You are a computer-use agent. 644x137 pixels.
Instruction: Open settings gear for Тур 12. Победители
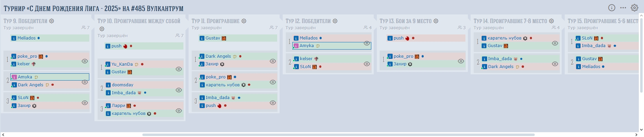pyautogui.click(x=335, y=21)
